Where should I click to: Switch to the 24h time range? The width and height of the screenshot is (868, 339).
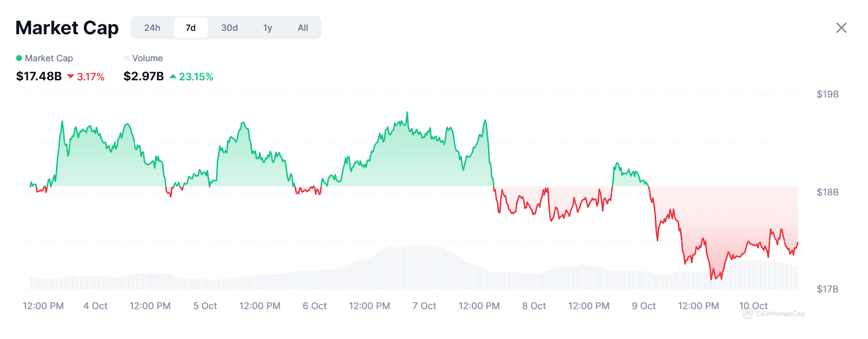pyautogui.click(x=152, y=28)
